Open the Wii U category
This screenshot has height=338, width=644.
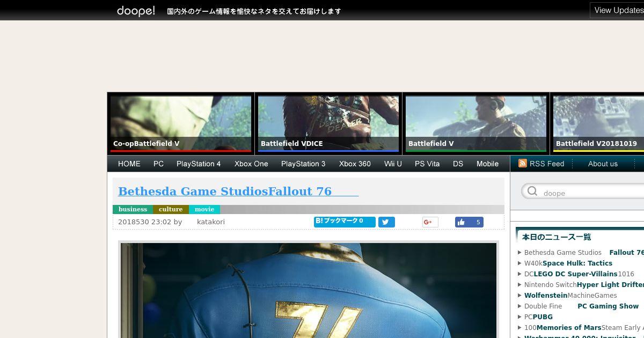click(393, 164)
